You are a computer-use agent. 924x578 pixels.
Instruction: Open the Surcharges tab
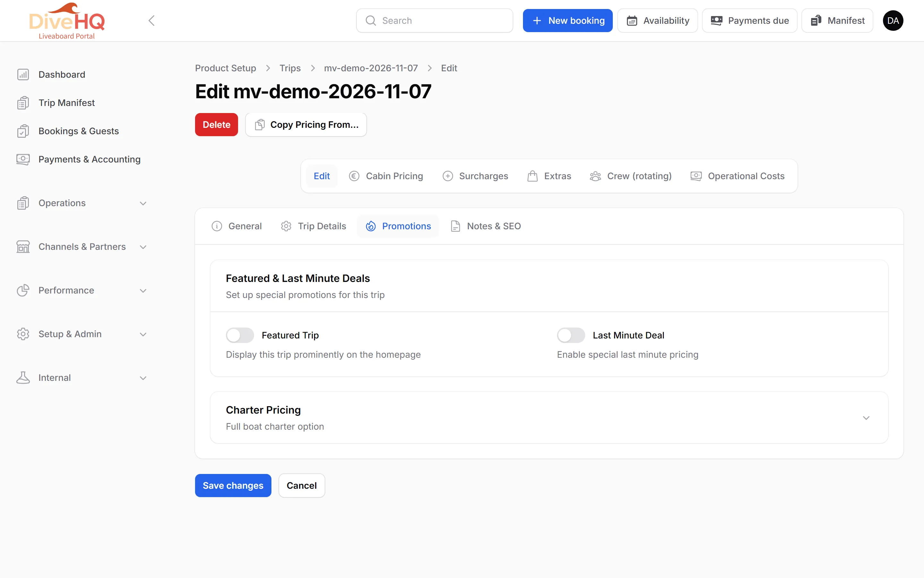(x=475, y=176)
